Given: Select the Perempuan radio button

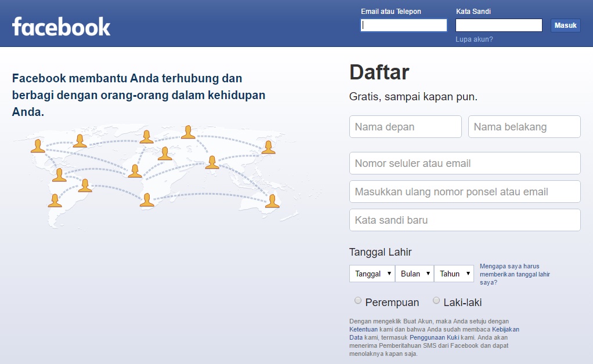Looking at the screenshot, I should (358, 300).
